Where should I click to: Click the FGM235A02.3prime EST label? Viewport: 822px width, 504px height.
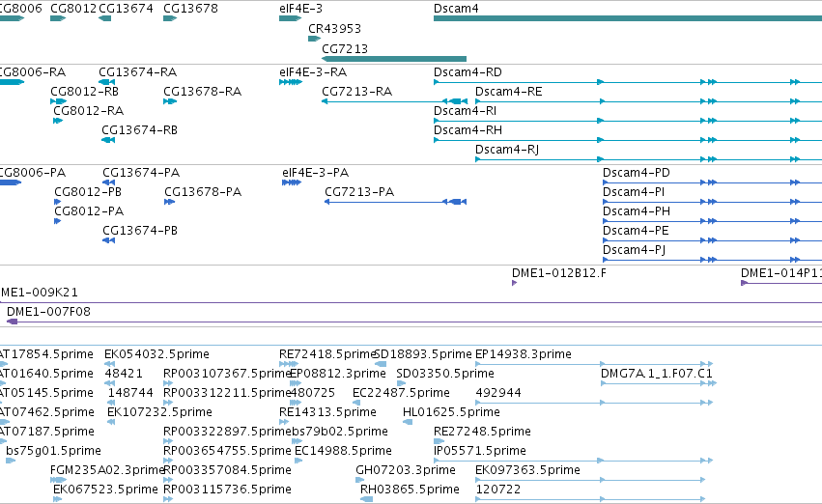[107, 470]
